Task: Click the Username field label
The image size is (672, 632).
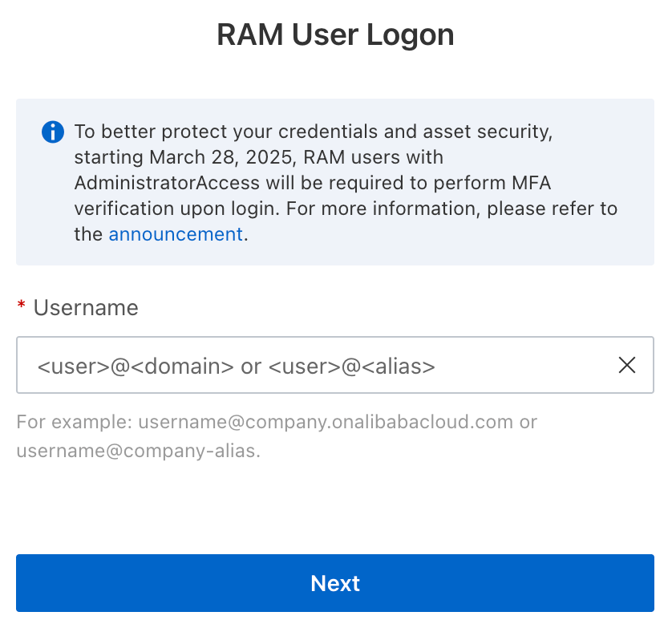Action: point(86,308)
